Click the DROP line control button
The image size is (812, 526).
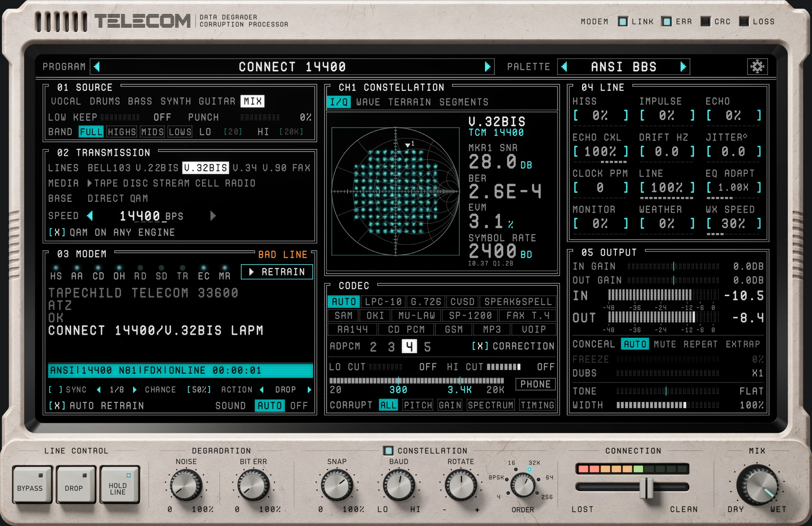[x=76, y=485]
